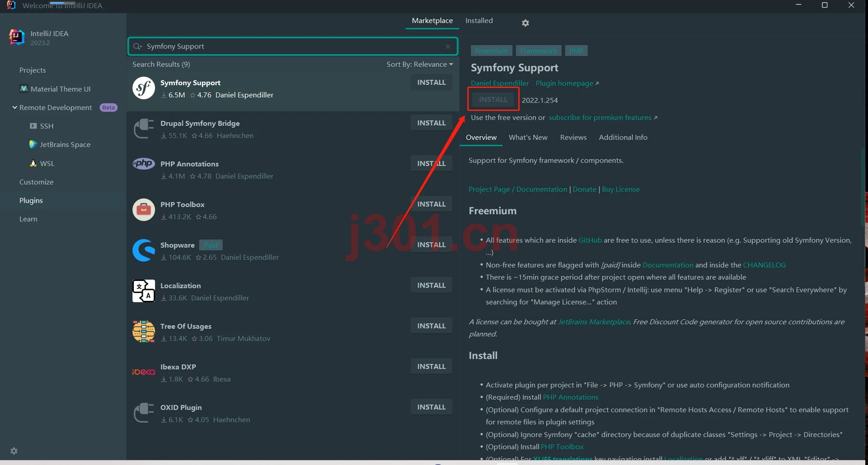Install the Ibexa DXP plugin
Screen dimensions: 868x465
[x=431, y=367]
